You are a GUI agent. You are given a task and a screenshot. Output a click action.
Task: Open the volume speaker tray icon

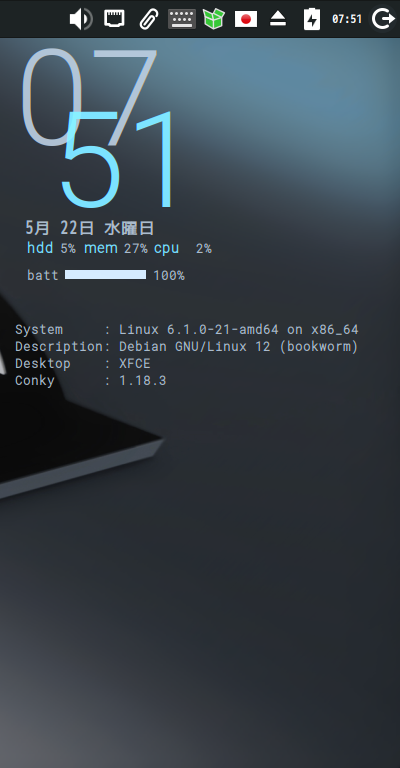[81, 20]
